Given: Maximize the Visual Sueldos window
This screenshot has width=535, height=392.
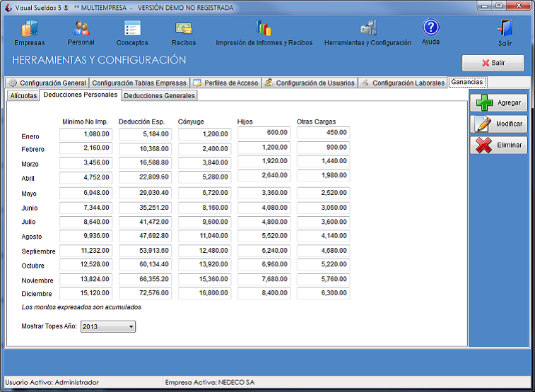Looking at the screenshot, I should (499, 6).
